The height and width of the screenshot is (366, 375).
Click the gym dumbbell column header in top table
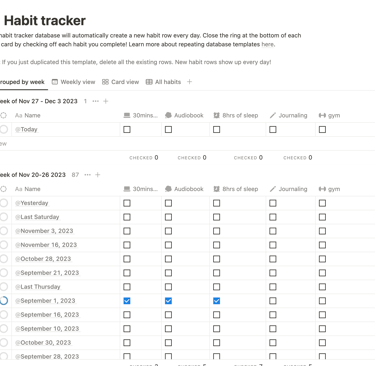[x=329, y=115]
